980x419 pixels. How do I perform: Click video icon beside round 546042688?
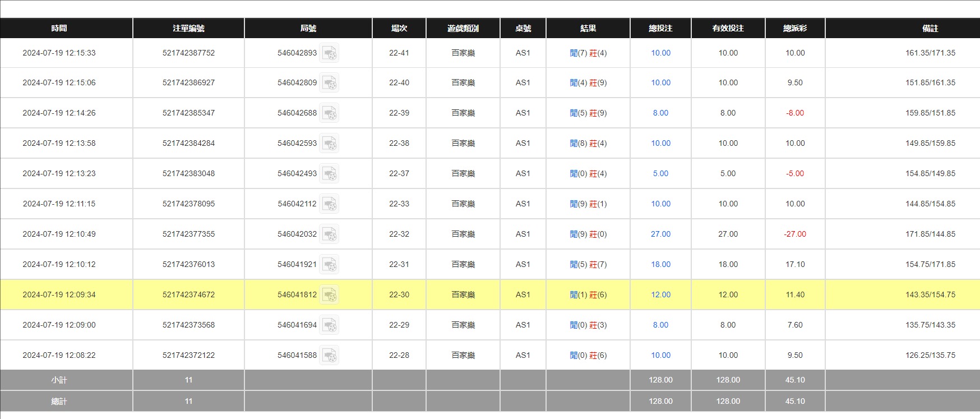click(x=329, y=113)
